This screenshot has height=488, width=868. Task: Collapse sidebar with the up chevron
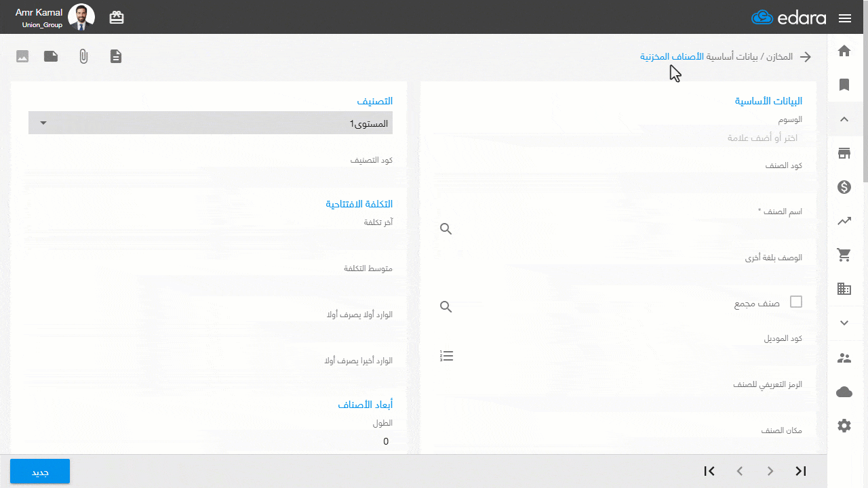pyautogui.click(x=844, y=119)
